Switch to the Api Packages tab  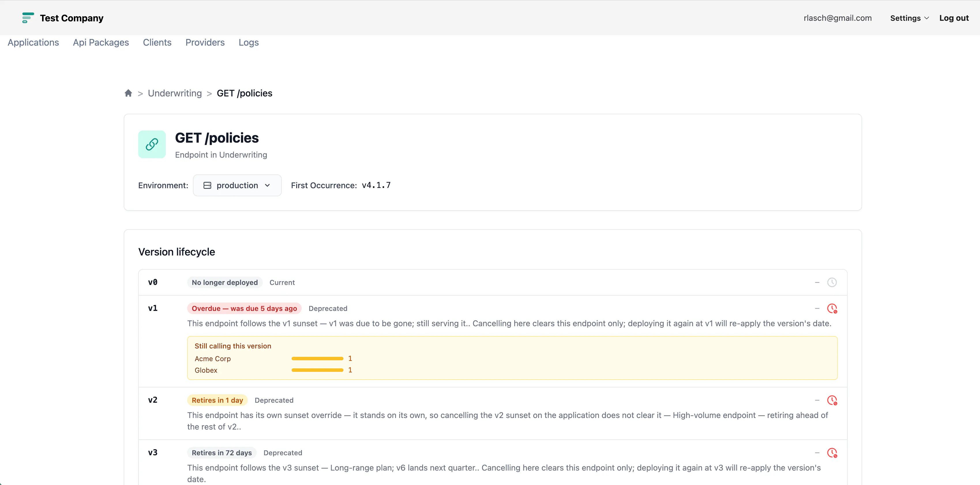click(x=101, y=42)
